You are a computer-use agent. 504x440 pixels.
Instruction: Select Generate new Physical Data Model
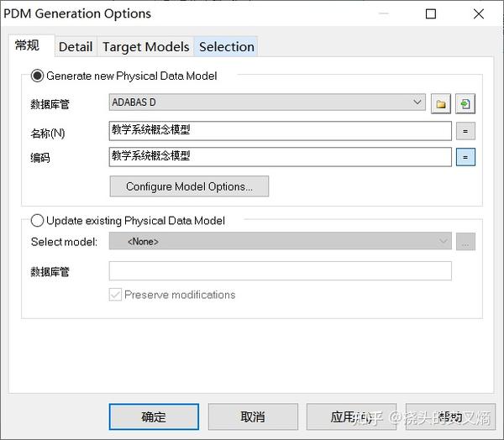click(38, 76)
